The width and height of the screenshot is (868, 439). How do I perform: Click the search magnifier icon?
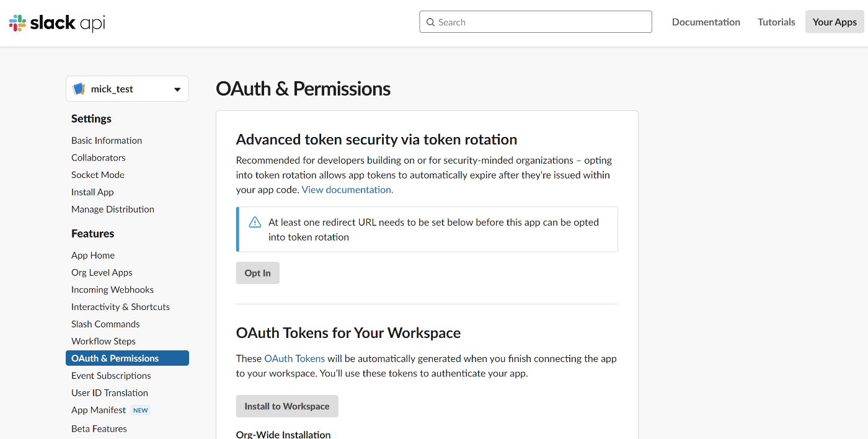tap(430, 22)
